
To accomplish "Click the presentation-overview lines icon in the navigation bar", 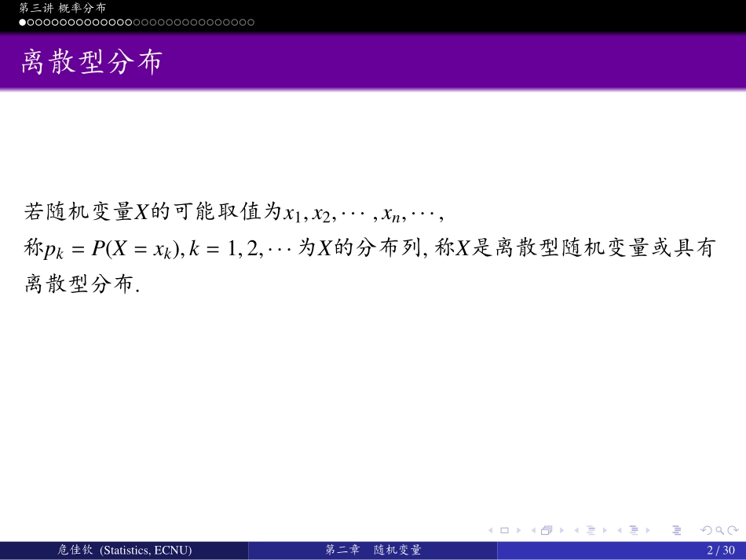I will (x=678, y=530).
